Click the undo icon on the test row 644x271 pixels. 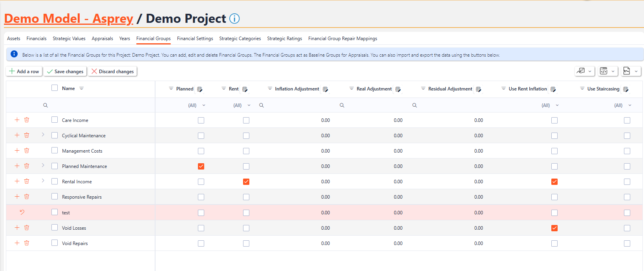(x=22, y=212)
